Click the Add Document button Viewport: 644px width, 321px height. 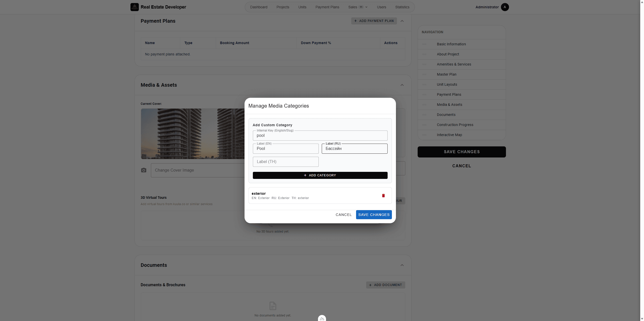[x=385, y=285]
